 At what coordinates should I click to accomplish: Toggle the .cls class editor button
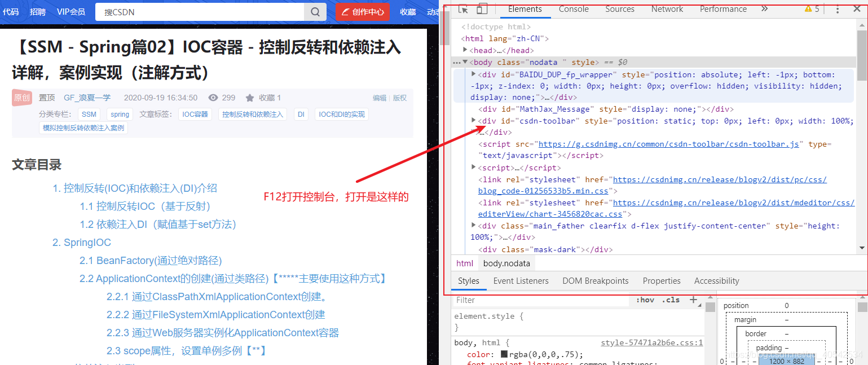coord(671,300)
